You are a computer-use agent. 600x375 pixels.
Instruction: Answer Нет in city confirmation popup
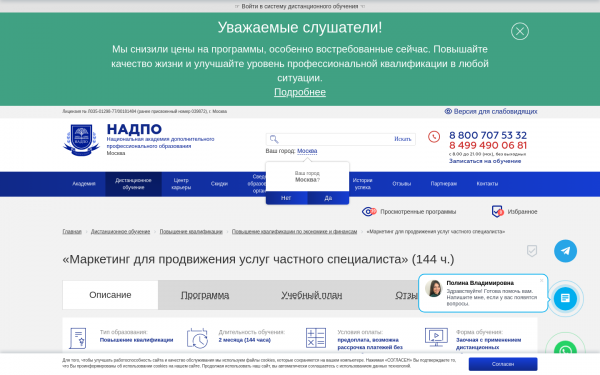(286, 198)
